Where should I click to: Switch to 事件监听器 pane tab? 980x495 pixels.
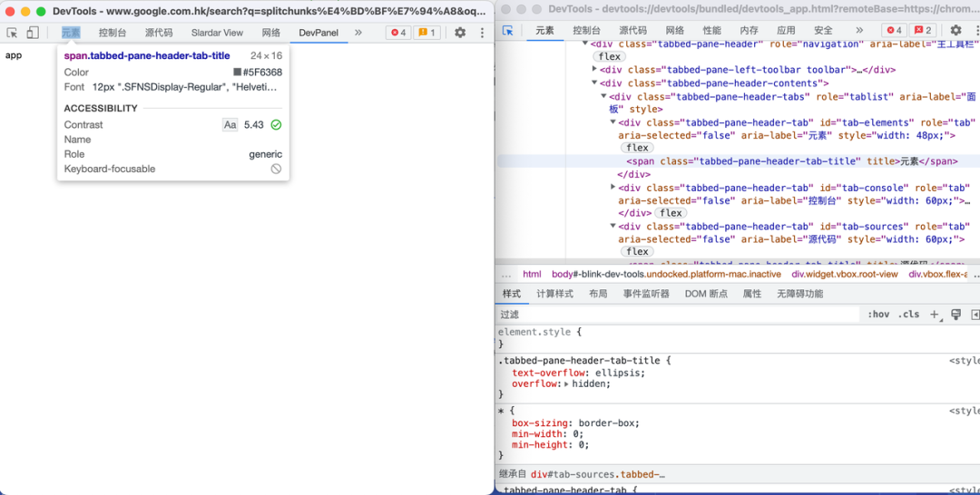click(x=646, y=294)
